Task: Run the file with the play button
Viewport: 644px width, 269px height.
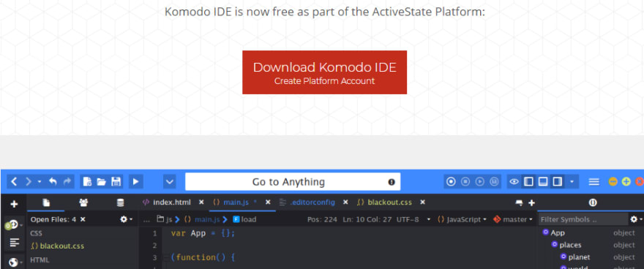Action: 135,182
